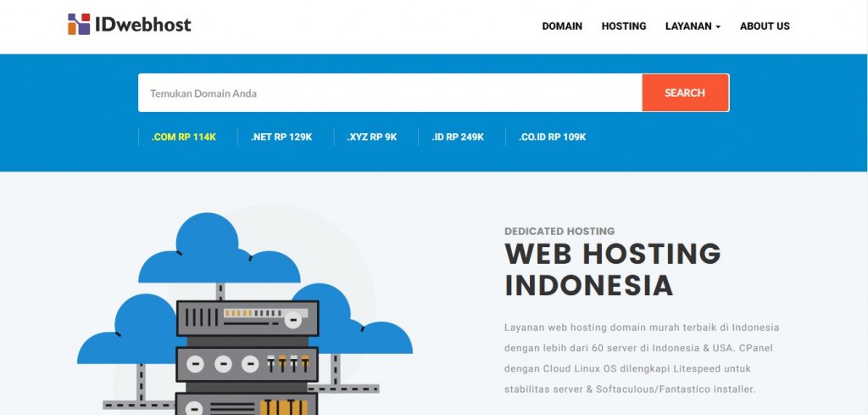Choose the .XYZ RP 9K domain option

[x=372, y=137]
